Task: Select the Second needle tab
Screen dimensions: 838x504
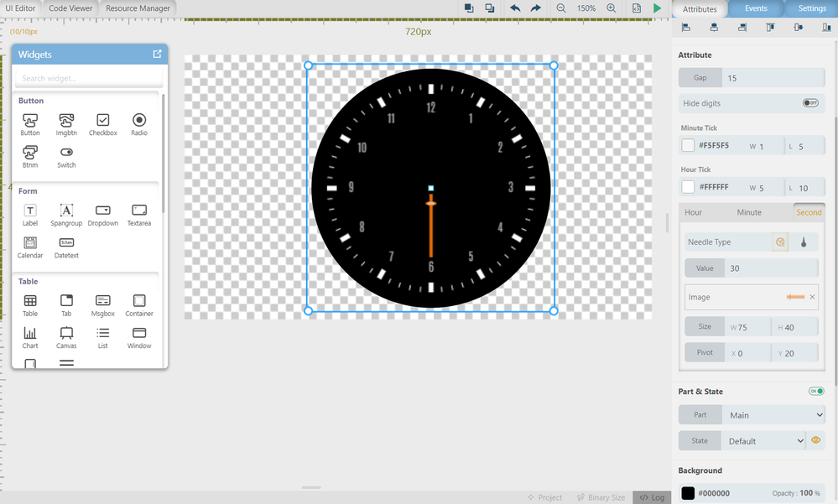Action: pos(809,212)
